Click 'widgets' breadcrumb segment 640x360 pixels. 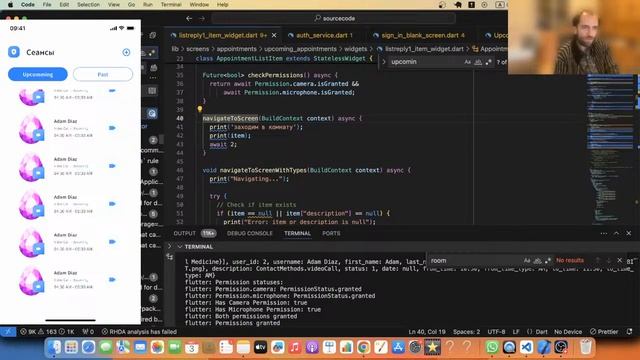356,49
